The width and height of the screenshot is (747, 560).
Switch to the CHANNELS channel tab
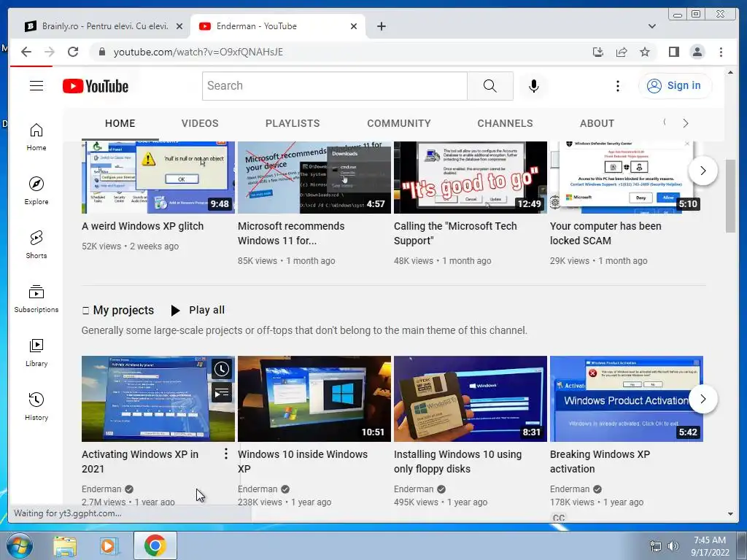(x=505, y=123)
